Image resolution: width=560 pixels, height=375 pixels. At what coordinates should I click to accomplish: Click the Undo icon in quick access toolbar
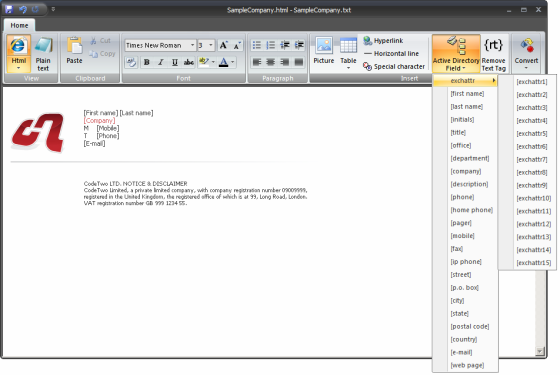[22, 9]
